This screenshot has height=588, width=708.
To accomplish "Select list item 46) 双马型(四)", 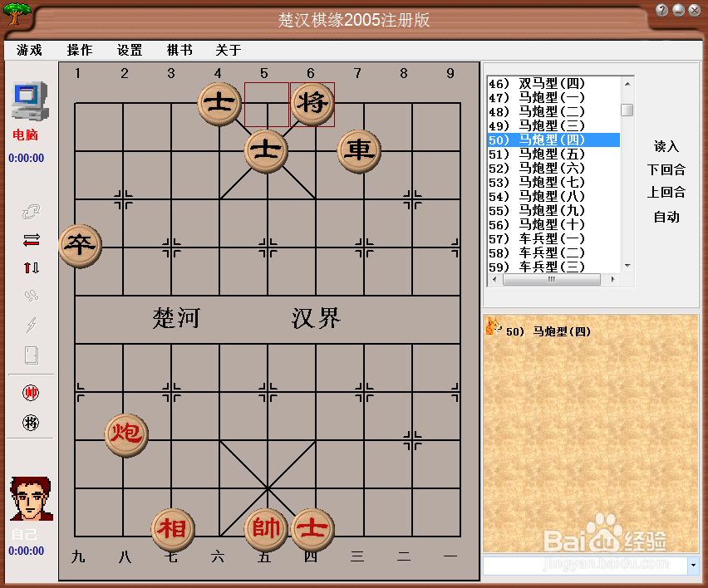I will [x=554, y=84].
